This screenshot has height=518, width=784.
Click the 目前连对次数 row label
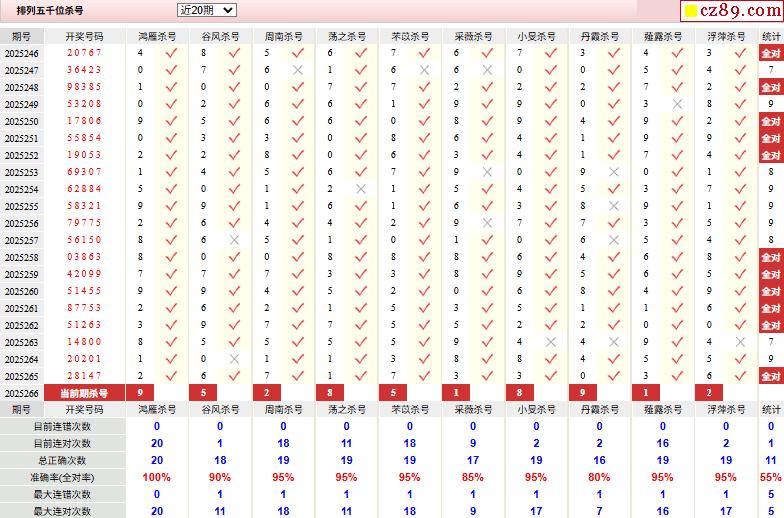[62, 444]
